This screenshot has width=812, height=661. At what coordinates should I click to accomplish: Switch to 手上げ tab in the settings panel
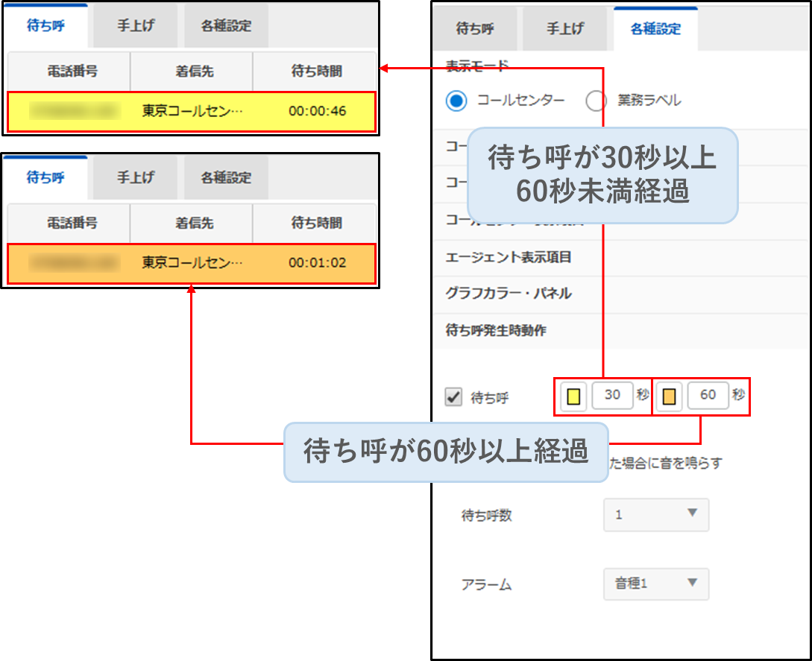click(x=565, y=30)
